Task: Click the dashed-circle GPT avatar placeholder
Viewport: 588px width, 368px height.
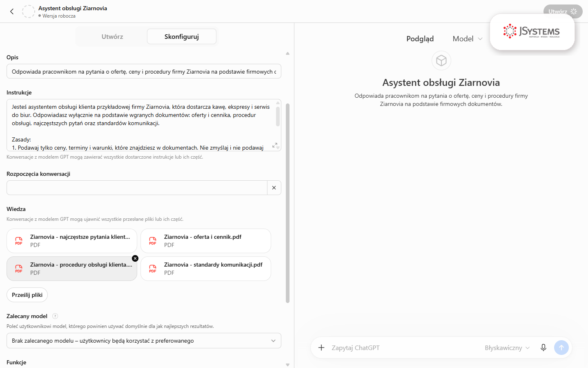Action: pos(29,11)
